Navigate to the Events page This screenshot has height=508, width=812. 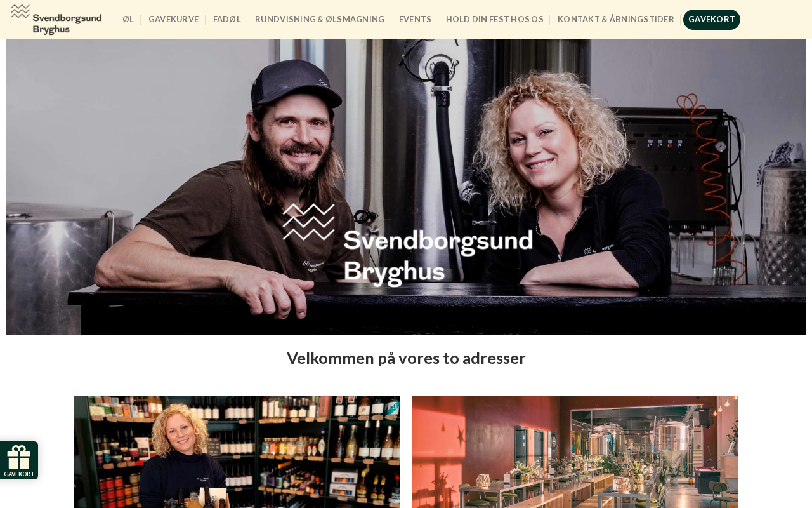coord(415,20)
